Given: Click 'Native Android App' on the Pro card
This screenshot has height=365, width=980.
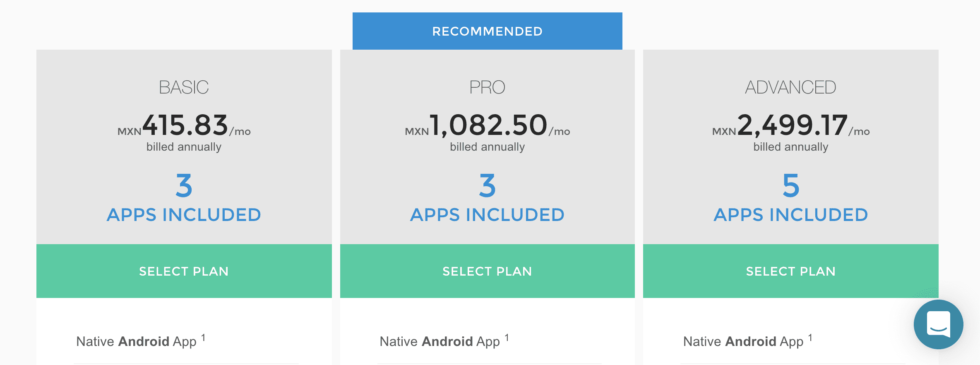Looking at the screenshot, I should 440,341.
